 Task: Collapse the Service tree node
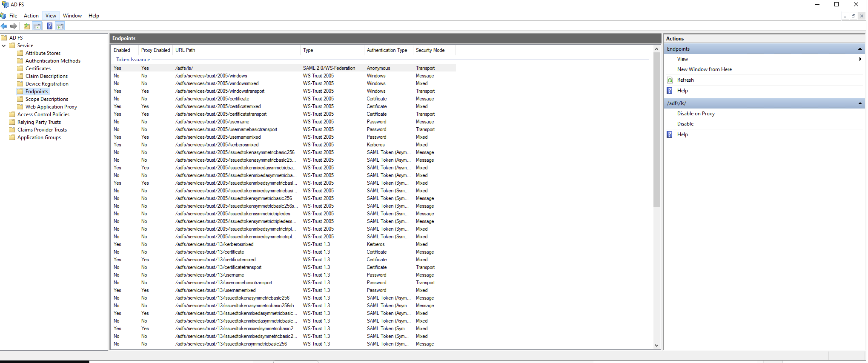coord(4,46)
